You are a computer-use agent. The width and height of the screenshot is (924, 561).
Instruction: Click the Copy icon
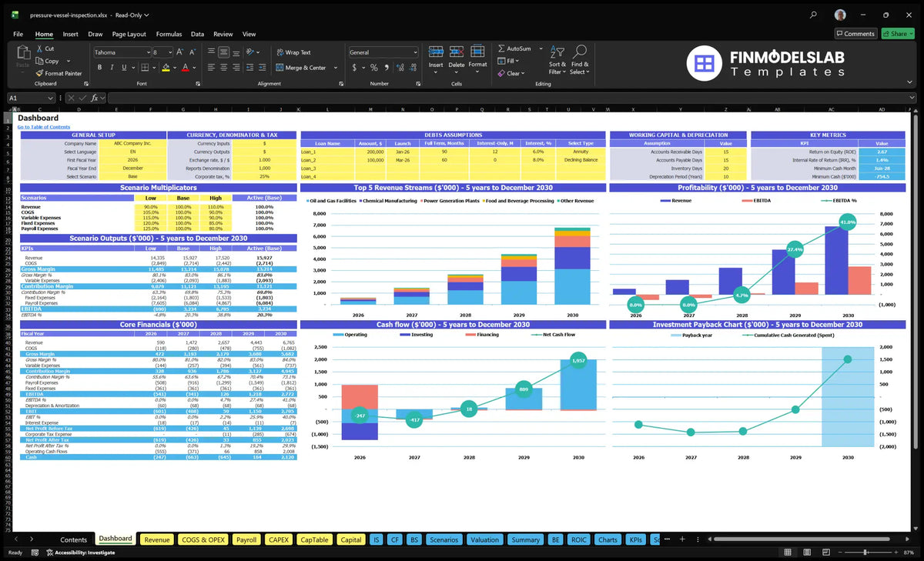[38, 61]
